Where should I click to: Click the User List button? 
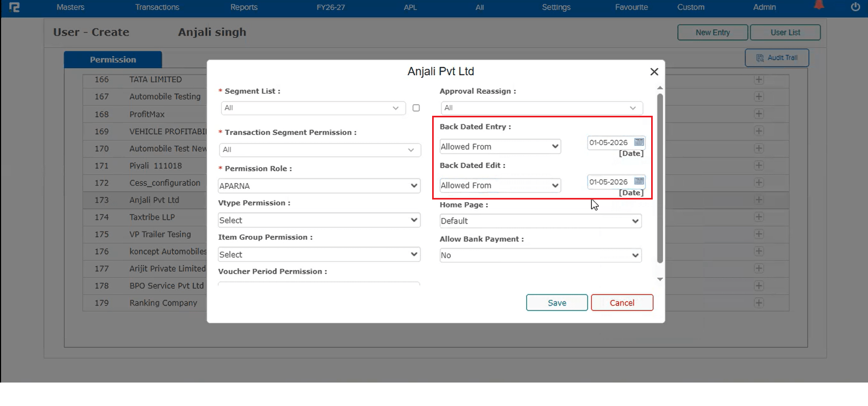[x=785, y=33]
